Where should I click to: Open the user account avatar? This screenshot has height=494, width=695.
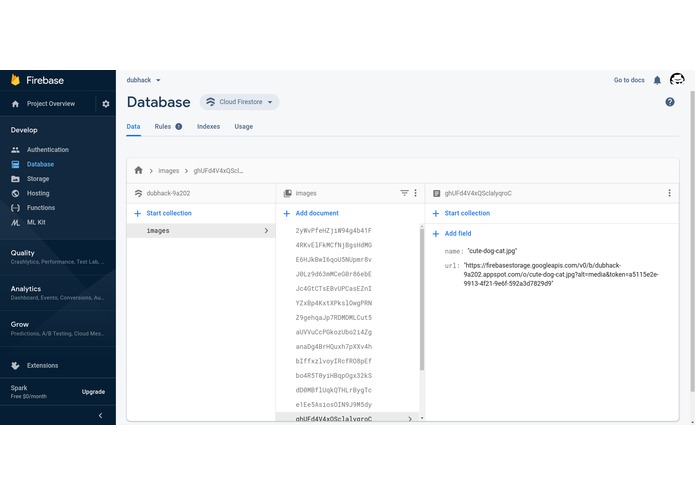coord(677,80)
